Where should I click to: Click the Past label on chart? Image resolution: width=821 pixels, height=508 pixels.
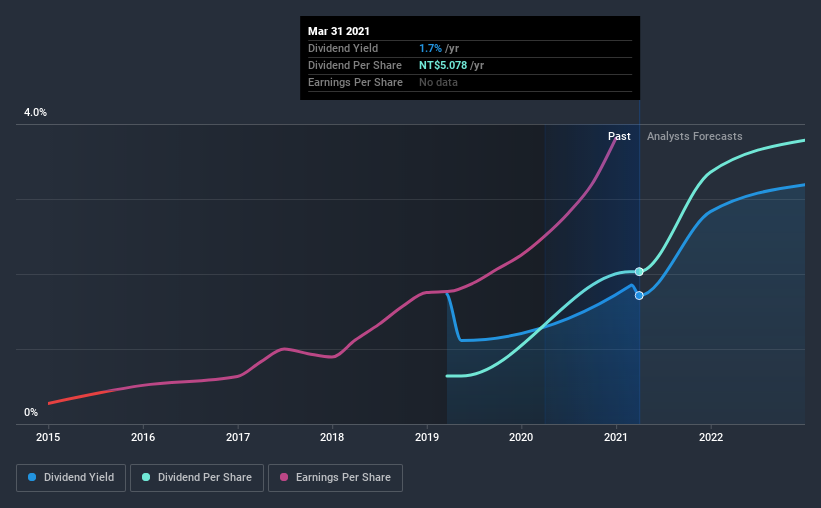point(619,136)
